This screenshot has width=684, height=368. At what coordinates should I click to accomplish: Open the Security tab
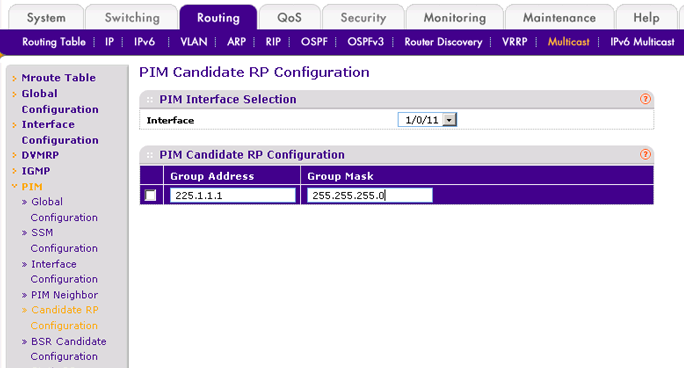tap(363, 18)
